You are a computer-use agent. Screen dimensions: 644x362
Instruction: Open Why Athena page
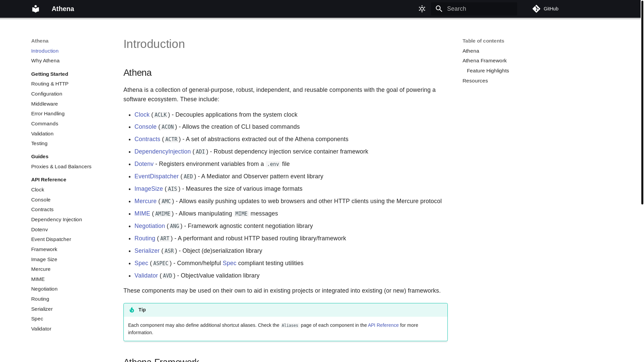tap(45, 61)
